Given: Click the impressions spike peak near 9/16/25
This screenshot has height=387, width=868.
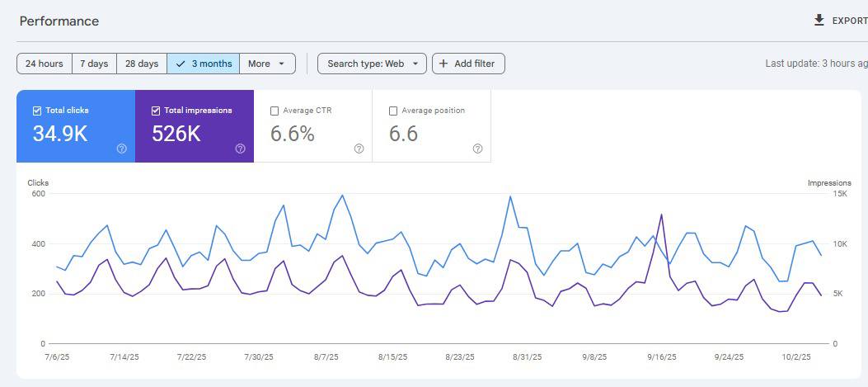Looking at the screenshot, I should 661,215.
